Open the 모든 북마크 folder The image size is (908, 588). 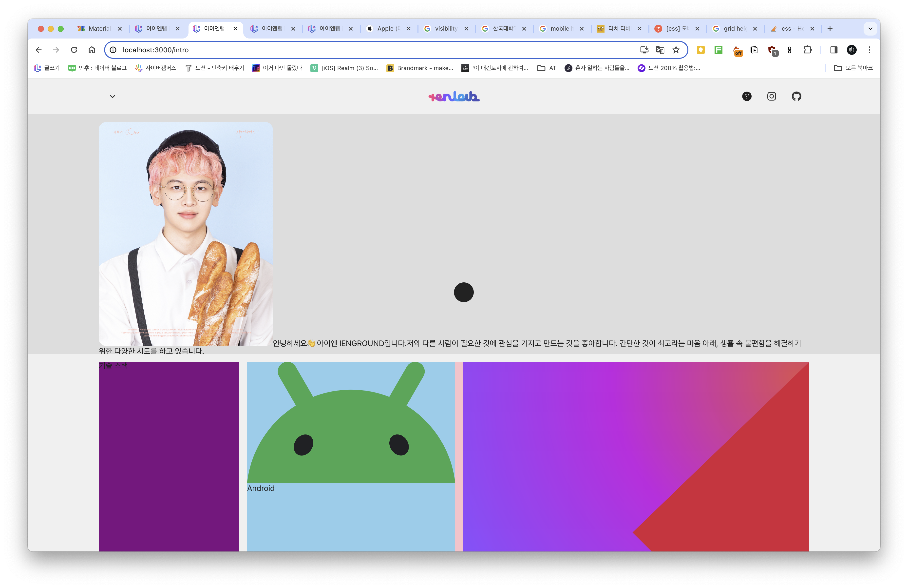pyautogui.click(x=853, y=68)
